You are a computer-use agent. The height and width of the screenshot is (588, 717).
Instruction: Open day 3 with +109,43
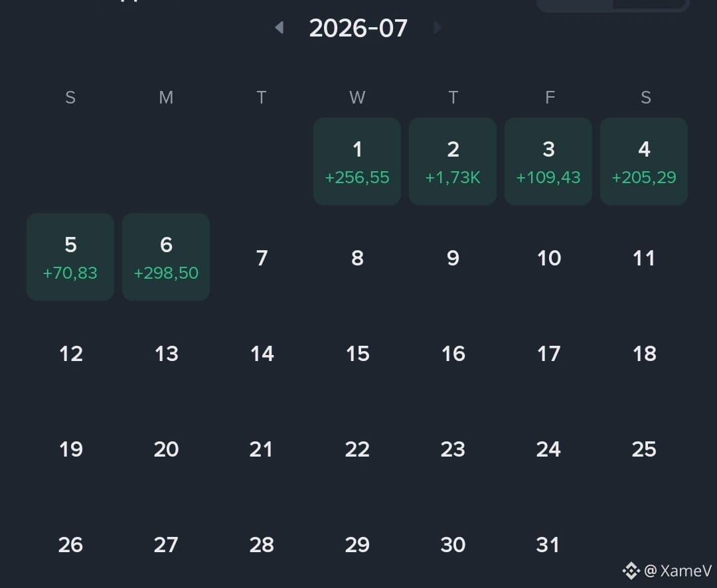click(x=548, y=161)
